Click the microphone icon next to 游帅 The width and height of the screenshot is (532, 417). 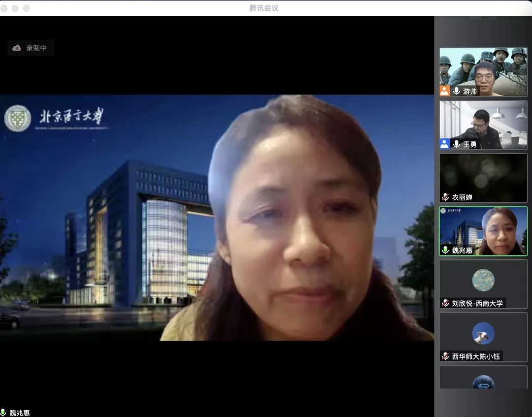click(457, 91)
